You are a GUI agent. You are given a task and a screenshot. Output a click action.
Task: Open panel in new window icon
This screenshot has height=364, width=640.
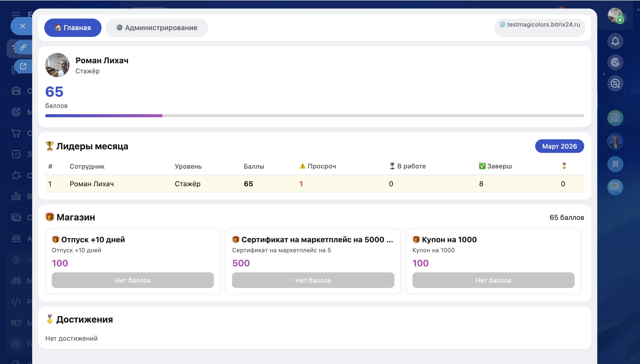(x=23, y=66)
